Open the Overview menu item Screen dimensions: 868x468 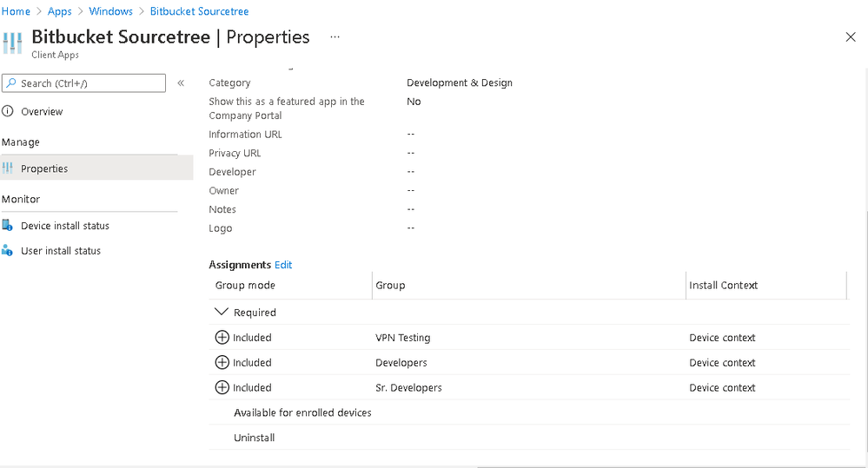(x=42, y=111)
